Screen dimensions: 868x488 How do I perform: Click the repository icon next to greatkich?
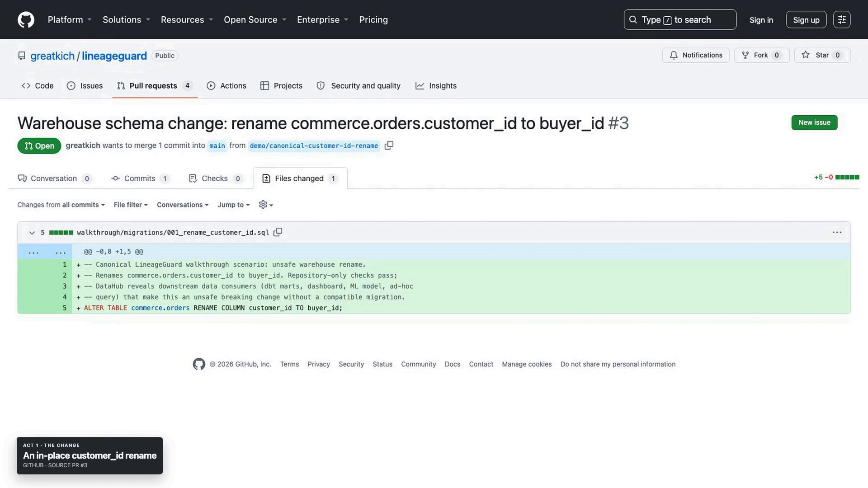(22, 56)
